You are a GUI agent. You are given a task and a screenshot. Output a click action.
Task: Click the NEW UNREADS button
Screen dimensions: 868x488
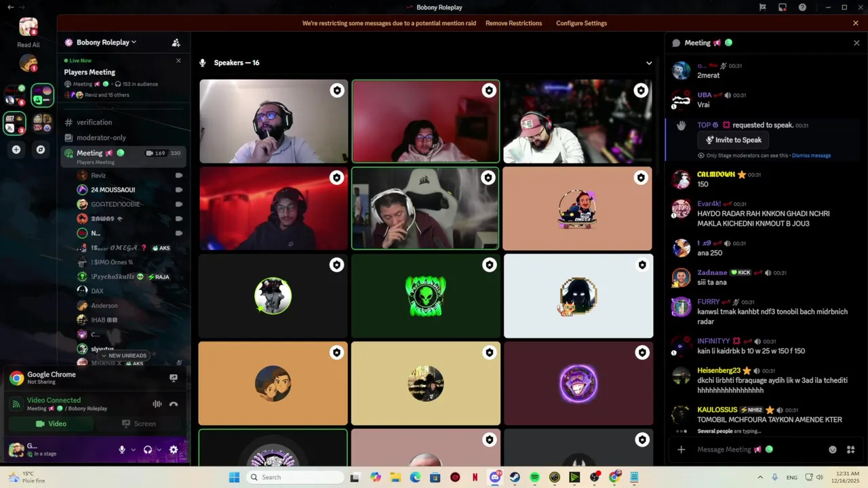pyautogui.click(x=123, y=355)
